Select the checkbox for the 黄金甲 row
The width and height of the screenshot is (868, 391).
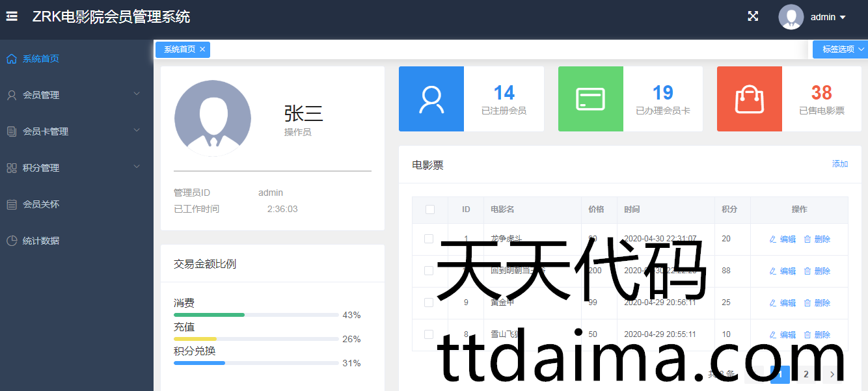click(429, 303)
